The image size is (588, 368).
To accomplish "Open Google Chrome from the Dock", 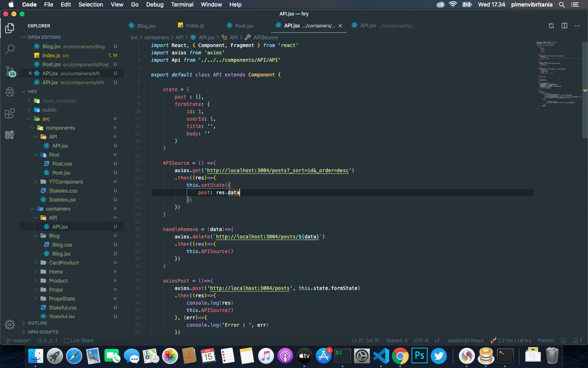I will pos(400,355).
